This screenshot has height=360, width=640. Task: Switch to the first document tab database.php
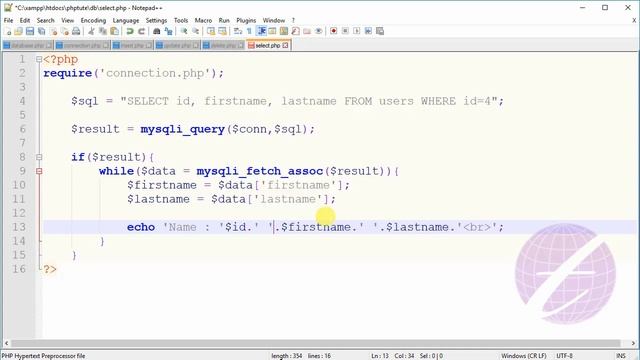28,45
